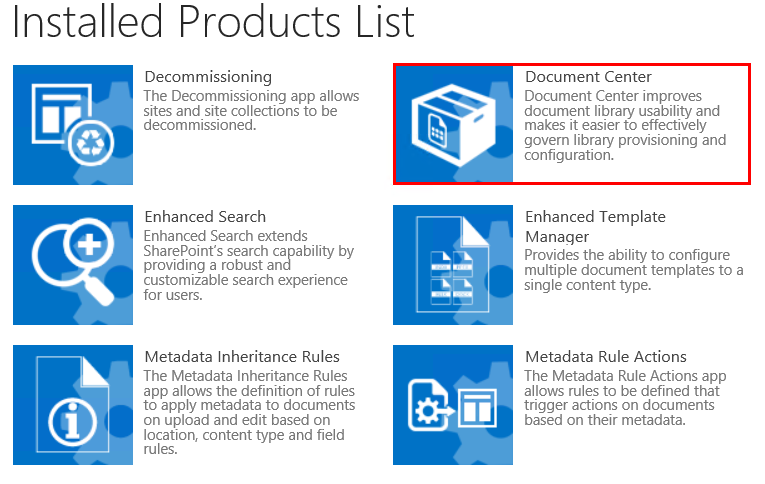Click the Document Center description paragraph
765x484 pixels.
pyautogui.click(x=625, y=125)
